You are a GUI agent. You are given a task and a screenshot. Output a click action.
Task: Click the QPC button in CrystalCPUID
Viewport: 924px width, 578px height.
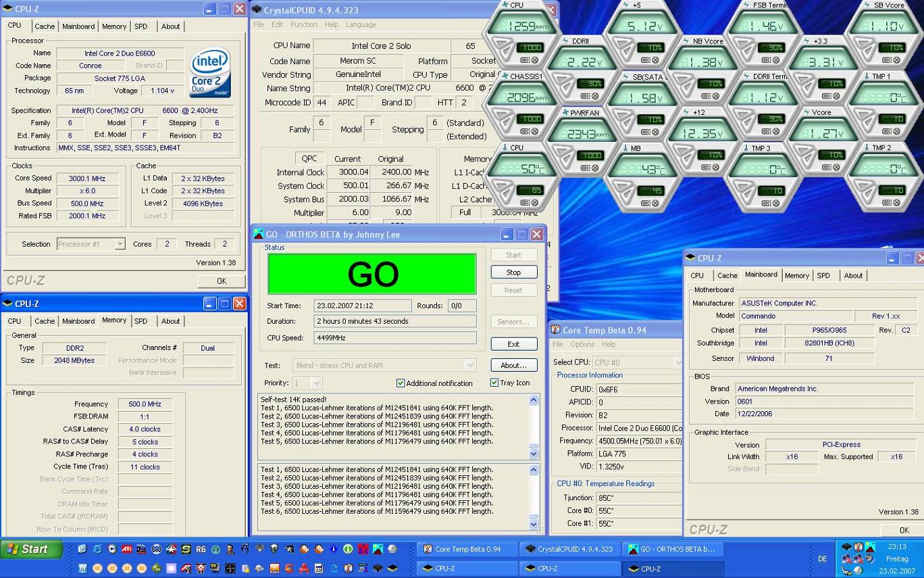coord(309,159)
